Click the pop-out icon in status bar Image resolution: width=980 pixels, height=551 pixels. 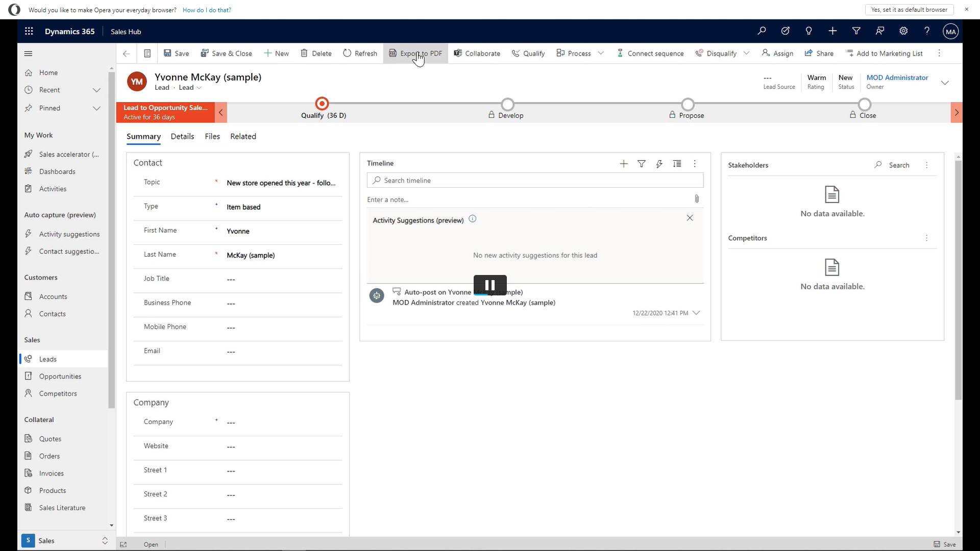[124, 544]
